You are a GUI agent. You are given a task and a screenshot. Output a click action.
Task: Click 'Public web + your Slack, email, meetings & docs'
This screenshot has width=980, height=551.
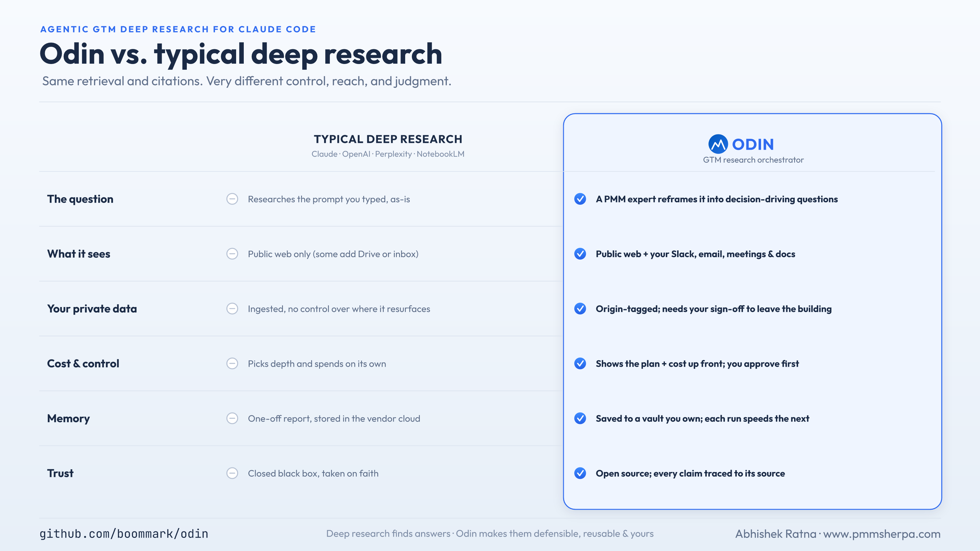click(x=695, y=254)
